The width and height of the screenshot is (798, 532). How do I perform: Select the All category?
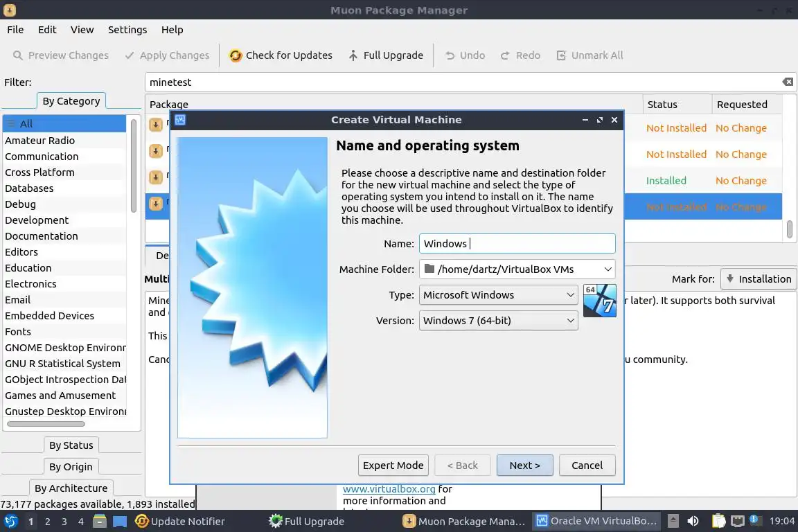[64, 124]
